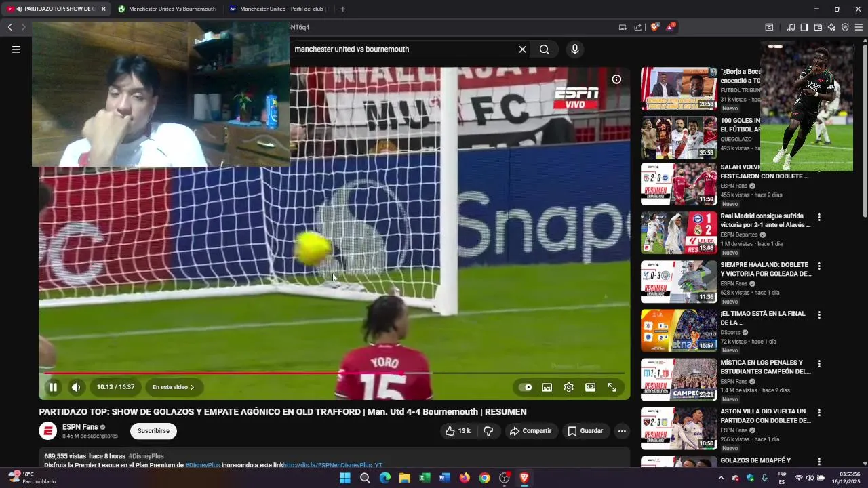Open the Leo AI sparkle icon
The width and height of the screenshot is (868, 488).
(x=831, y=27)
